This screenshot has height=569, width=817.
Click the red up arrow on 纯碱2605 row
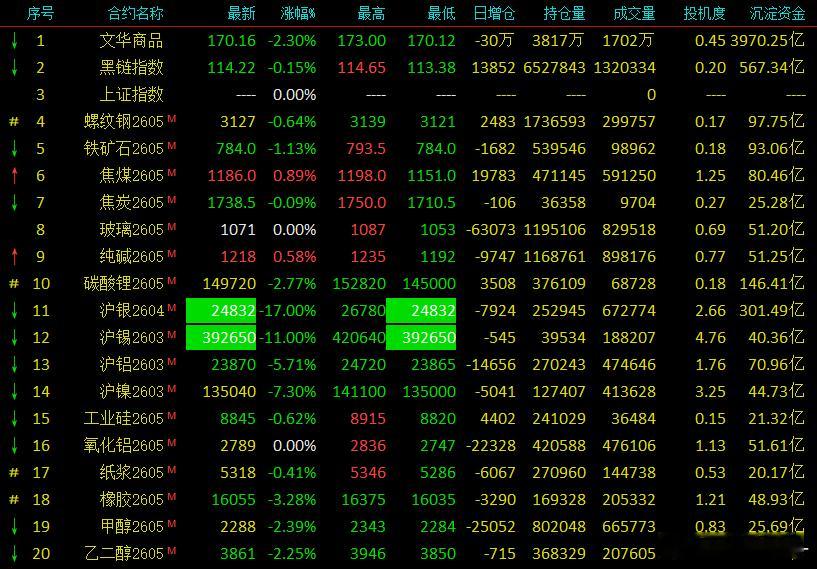click(15, 257)
